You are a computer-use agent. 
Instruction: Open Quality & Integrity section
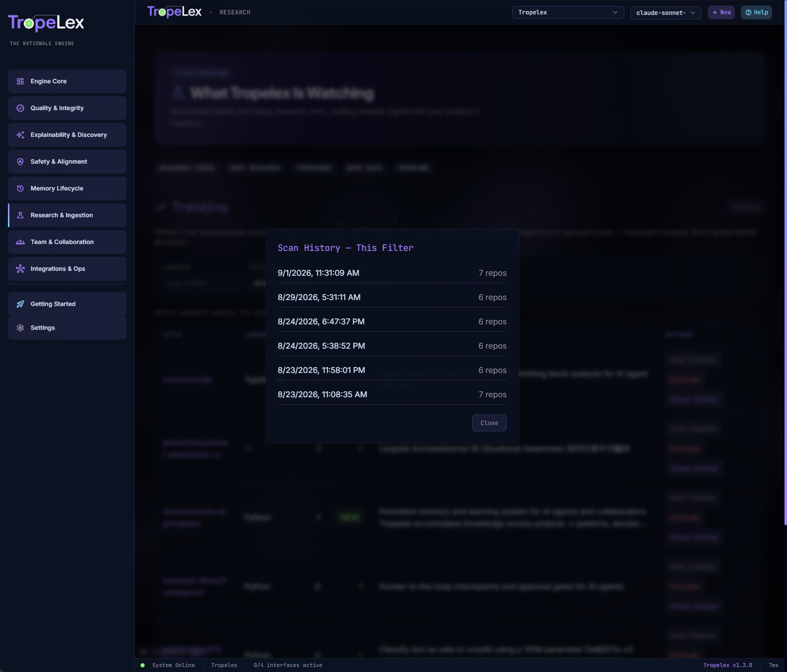(x=67, y=108)
